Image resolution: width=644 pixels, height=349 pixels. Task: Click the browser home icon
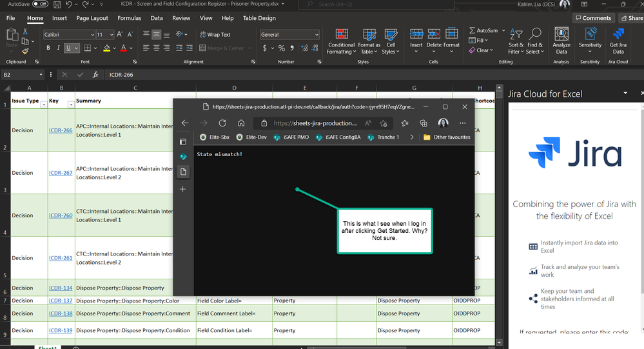(241, 123)
